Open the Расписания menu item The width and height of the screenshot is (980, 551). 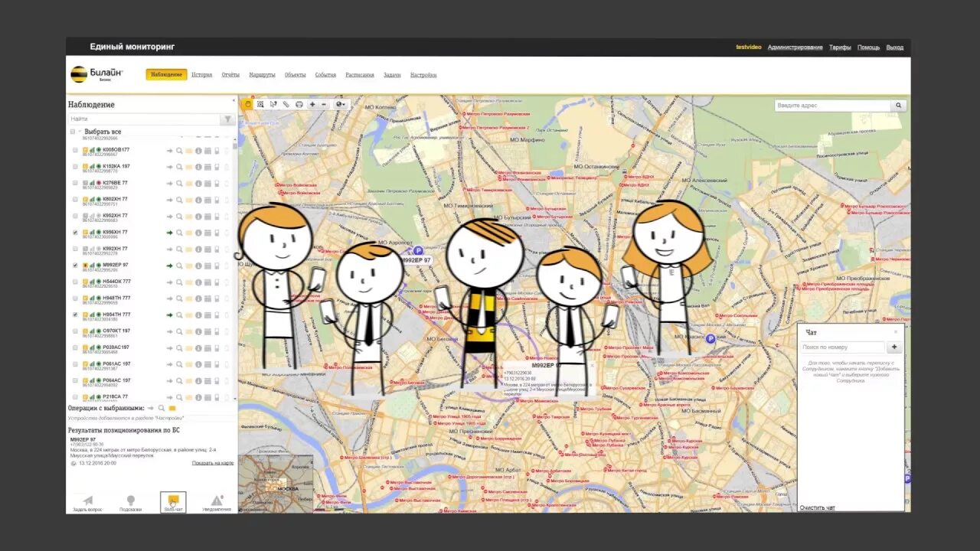(360, 75)
